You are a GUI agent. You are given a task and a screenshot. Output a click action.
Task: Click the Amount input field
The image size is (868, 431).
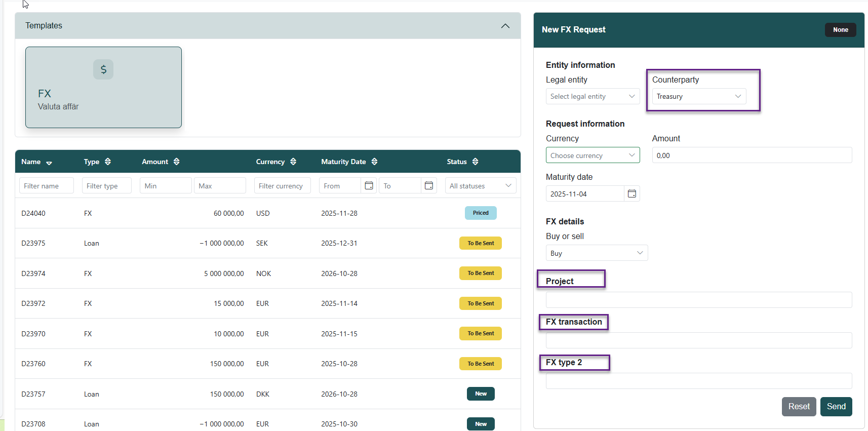click(x=752, y=155)
